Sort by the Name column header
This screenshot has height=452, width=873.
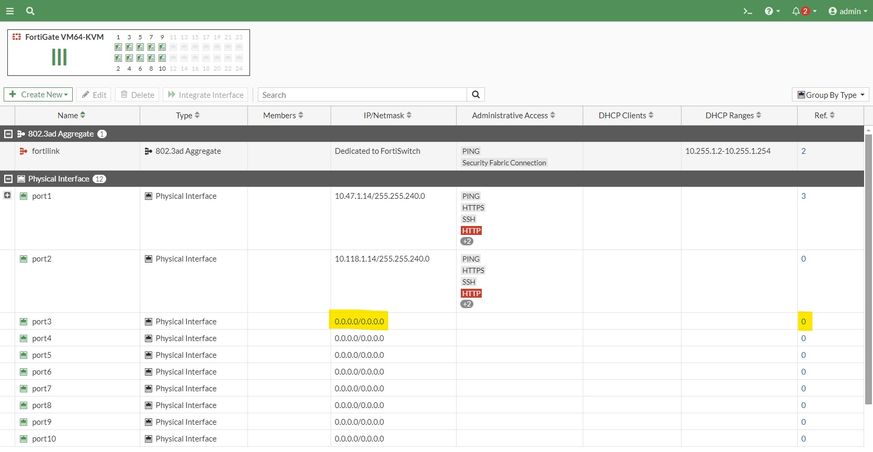pyautogui.click(x=72, y=115)
